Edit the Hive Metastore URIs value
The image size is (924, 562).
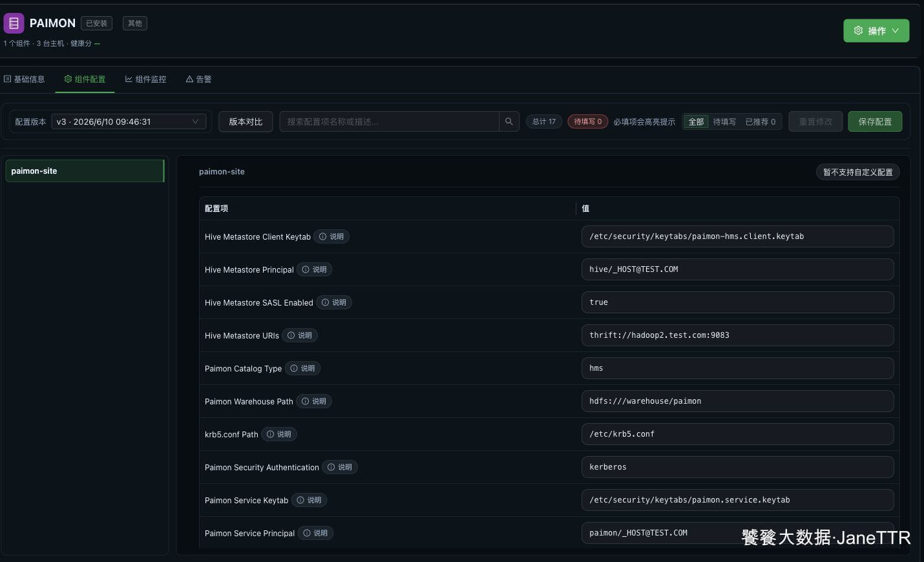[x=737, y=335]
